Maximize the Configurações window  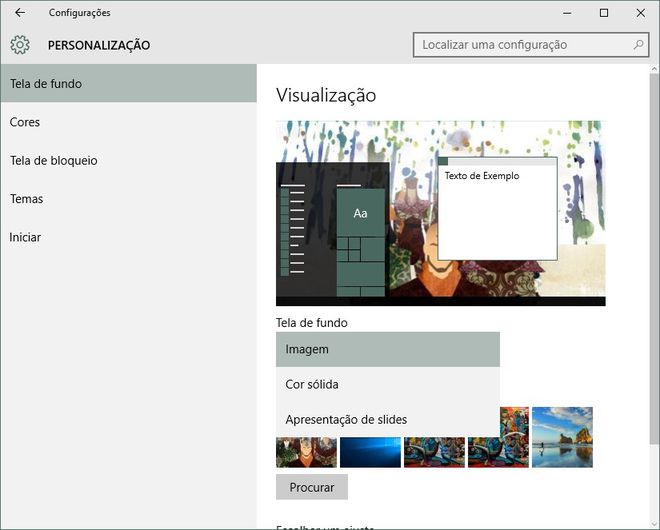tap(604, 13)
